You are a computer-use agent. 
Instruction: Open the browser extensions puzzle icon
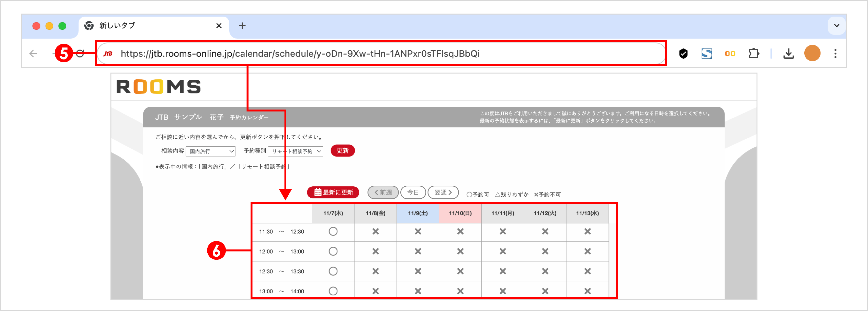pyautogui.click(x=754, y=53)
